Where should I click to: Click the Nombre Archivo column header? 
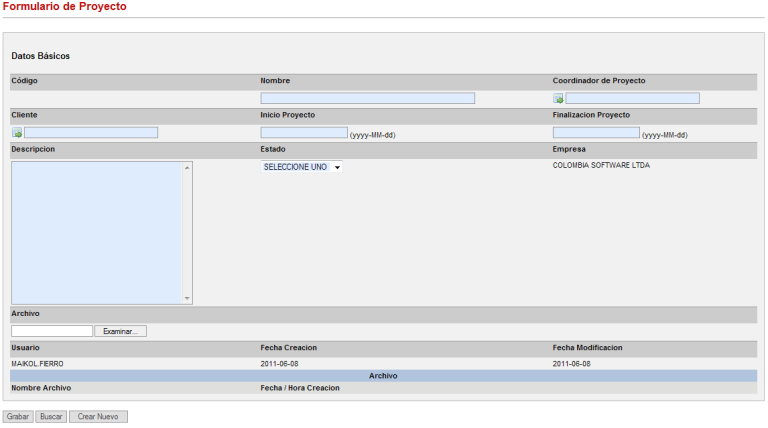[x=41, y=388]
